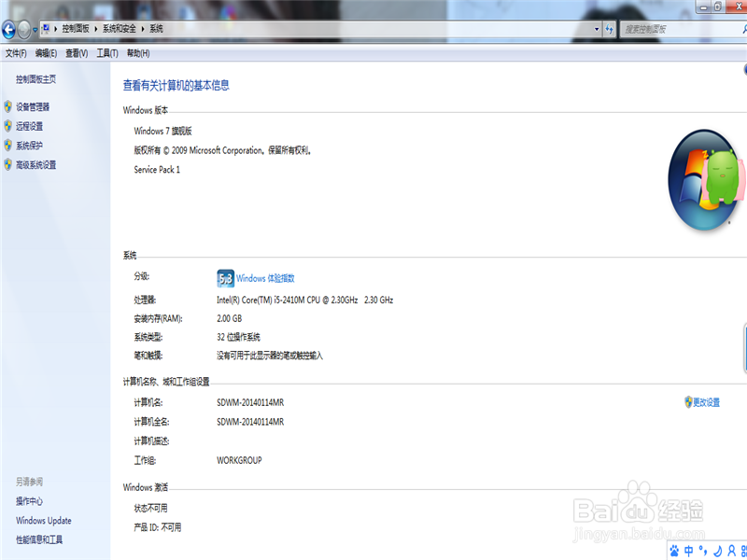Screen dimensions: 747x560
Task: Open 操作中心 under 另请参阅
Action: point(30,501)
